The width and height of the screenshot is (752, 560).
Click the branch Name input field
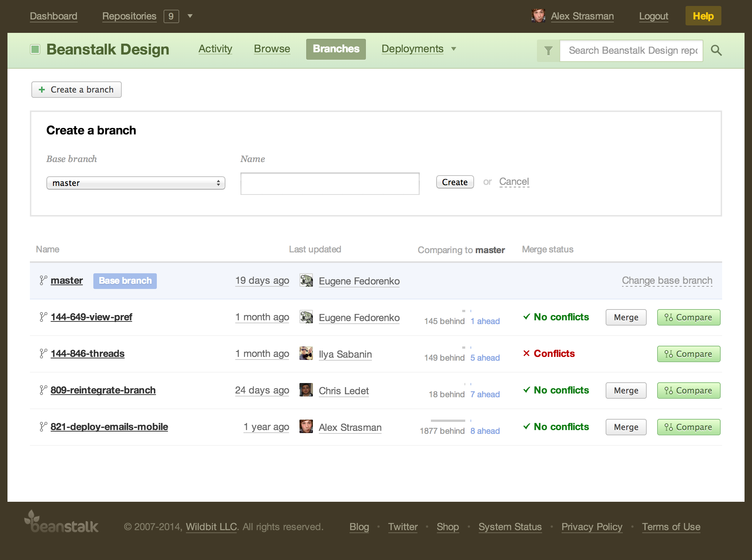(x=330, y=183)
